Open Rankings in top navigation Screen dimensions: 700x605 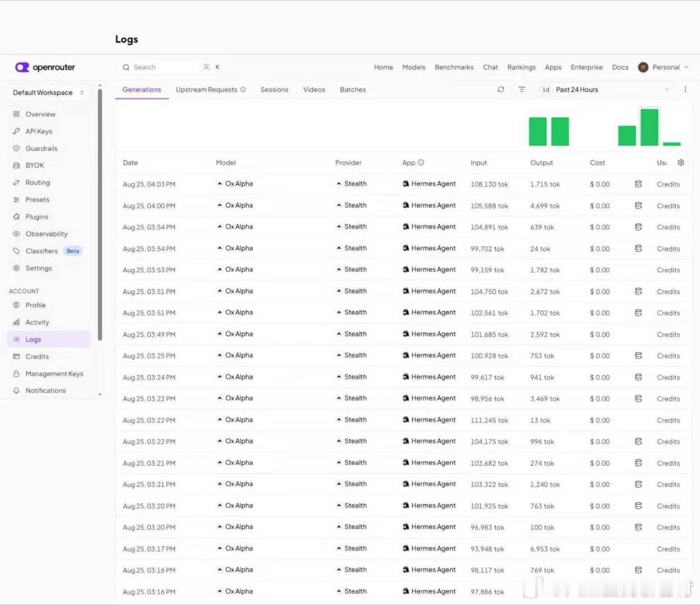521,67
